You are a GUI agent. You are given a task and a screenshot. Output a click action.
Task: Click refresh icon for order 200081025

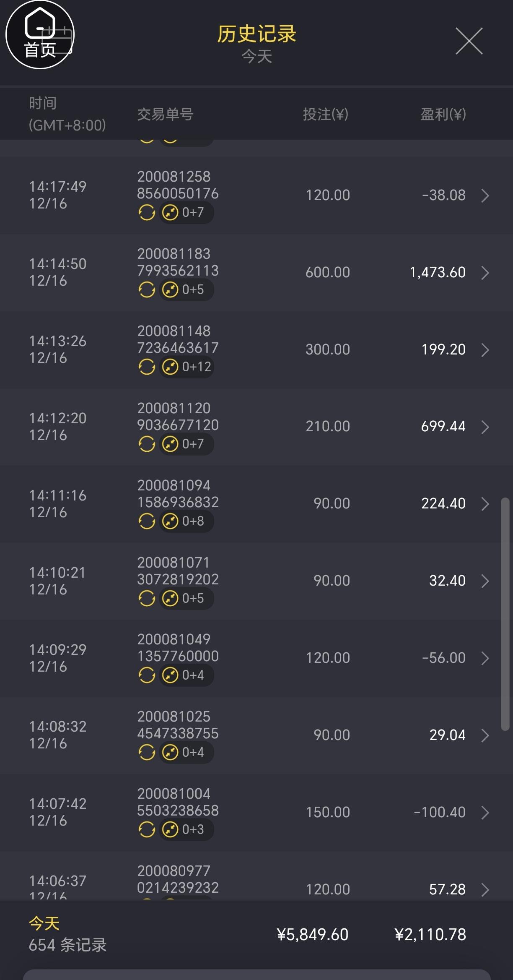[x=147, y=753]
